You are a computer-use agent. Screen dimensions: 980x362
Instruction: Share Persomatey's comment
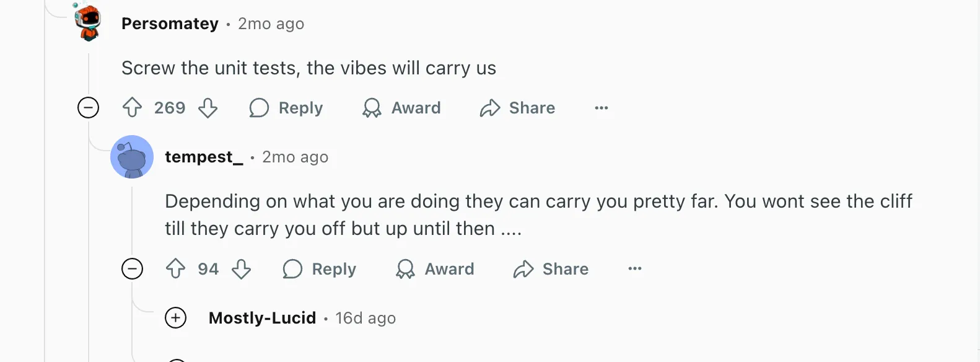517,107
